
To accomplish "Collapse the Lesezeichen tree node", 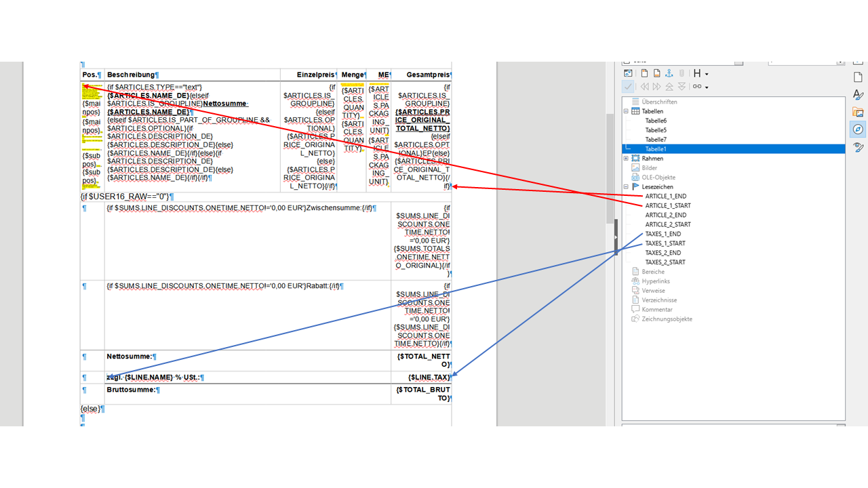I will [627, 186].
